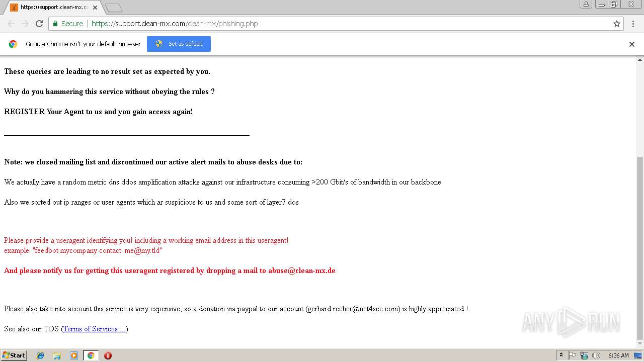
Task: Open volume control tray icon
Action: point(596,355)
